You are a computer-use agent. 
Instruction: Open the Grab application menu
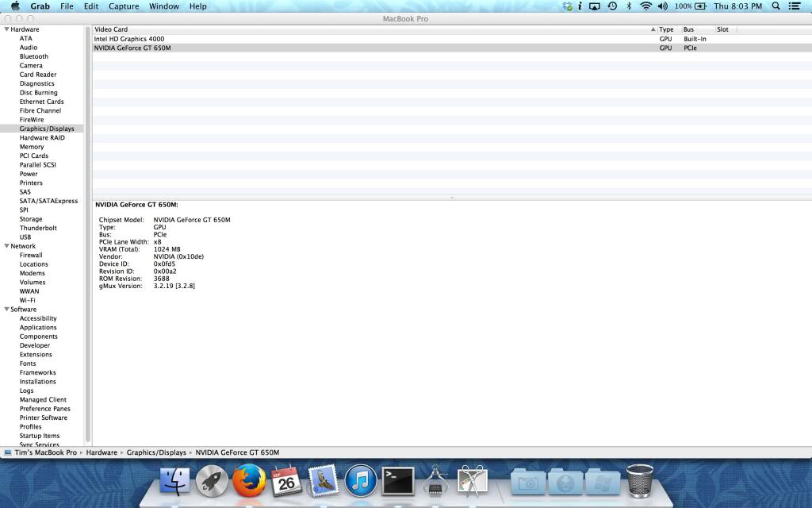(x=40, y=6)
